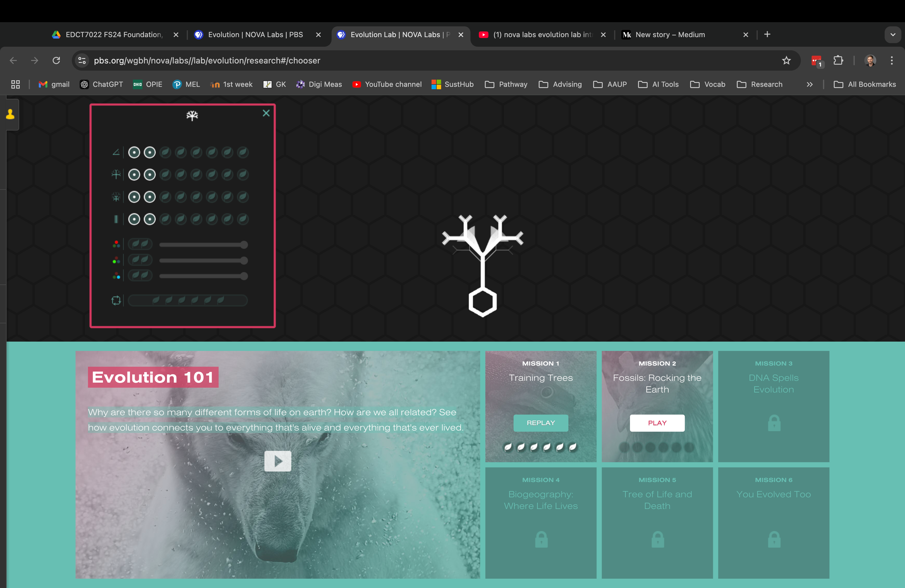Click the vertical bar thickness icon
This screenshot has height=588, width=905.
(116, 219)
